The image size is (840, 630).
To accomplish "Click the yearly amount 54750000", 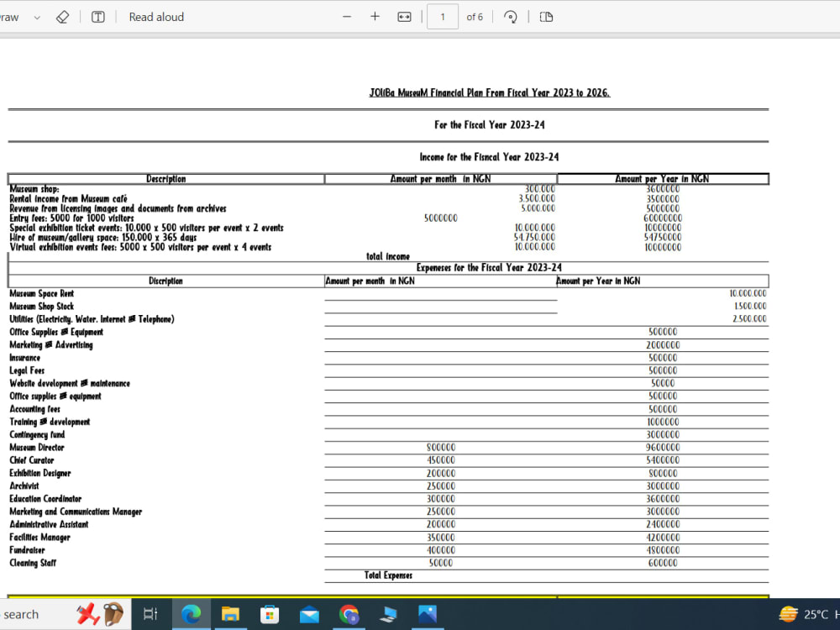I will (663, 238).
